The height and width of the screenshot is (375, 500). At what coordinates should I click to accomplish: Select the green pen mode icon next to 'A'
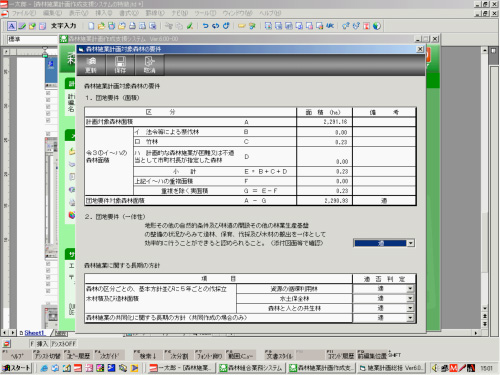click(22, 26)
